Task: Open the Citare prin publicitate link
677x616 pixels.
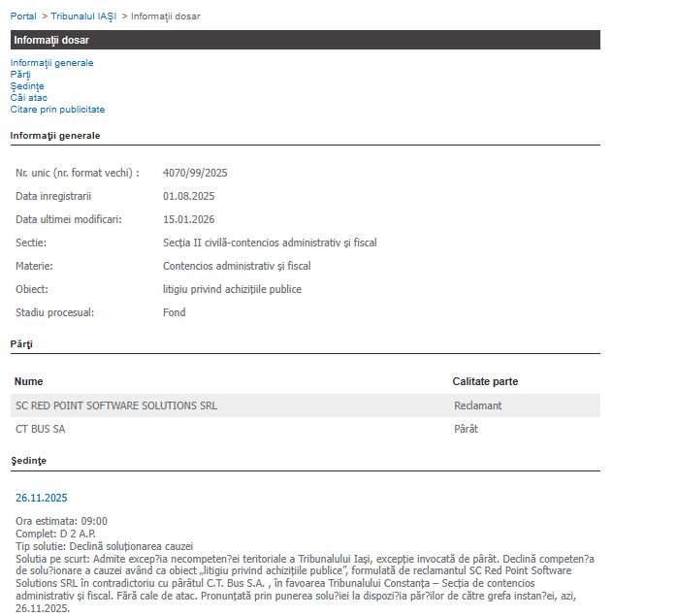Action: [57, 110]
